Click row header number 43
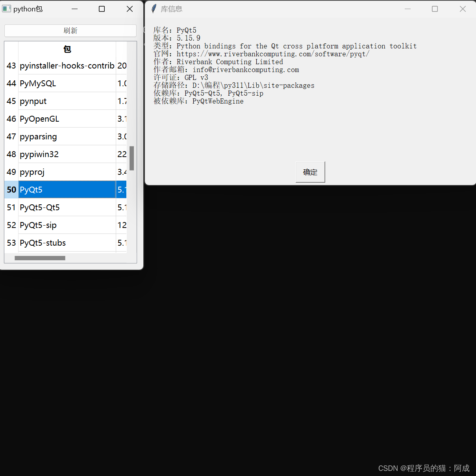The height and width of the screenshot is (476, 476). click(x=11, y=66)
